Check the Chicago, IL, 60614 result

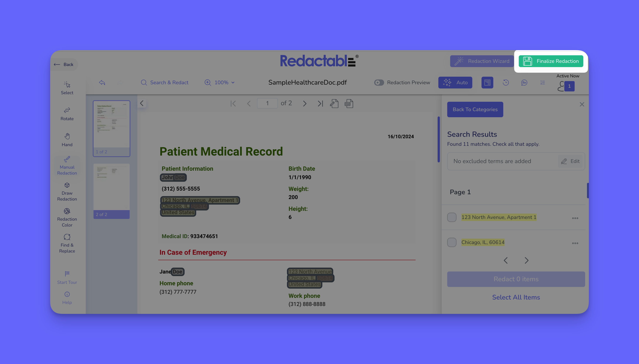point(452,242)
